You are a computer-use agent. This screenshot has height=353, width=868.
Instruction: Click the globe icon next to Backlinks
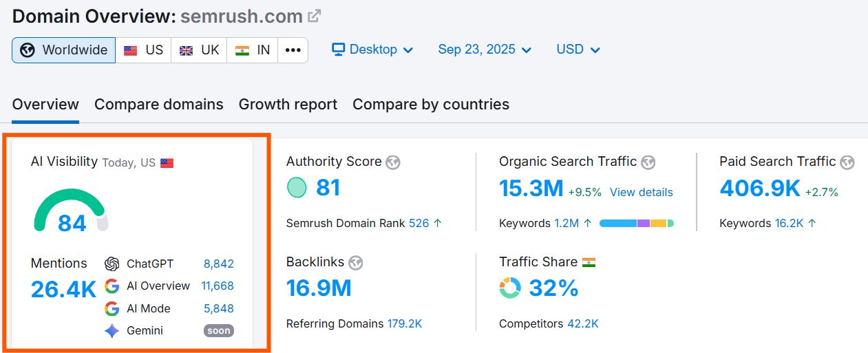355,263
